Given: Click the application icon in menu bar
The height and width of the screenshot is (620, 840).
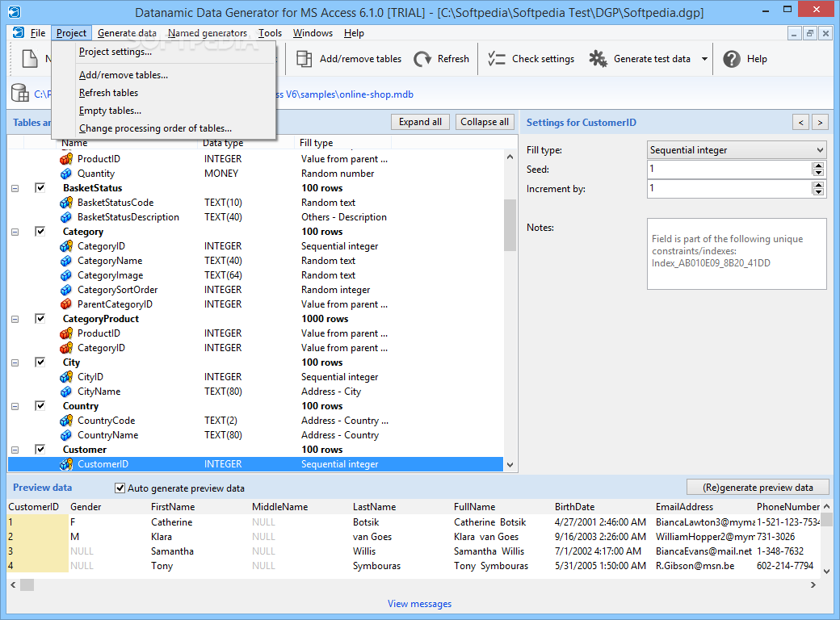Looking at the screenshot, I should (19, 32).
